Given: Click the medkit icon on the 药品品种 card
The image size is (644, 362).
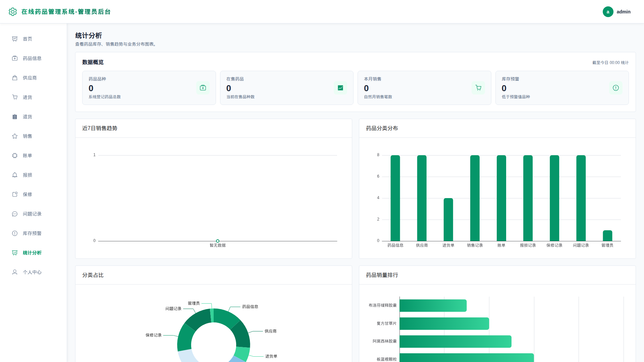Looking at the screenshot, I should [203, 88].
